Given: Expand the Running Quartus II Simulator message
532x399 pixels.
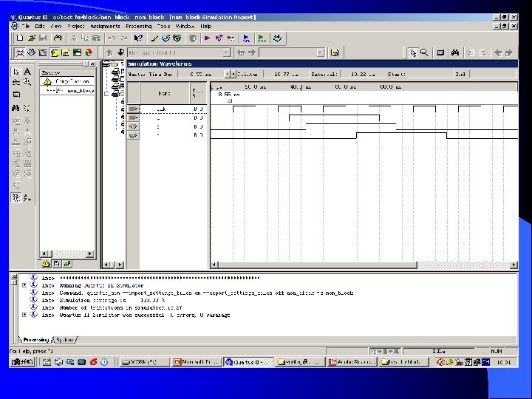Looking at the screenshot, I should 24,285.
